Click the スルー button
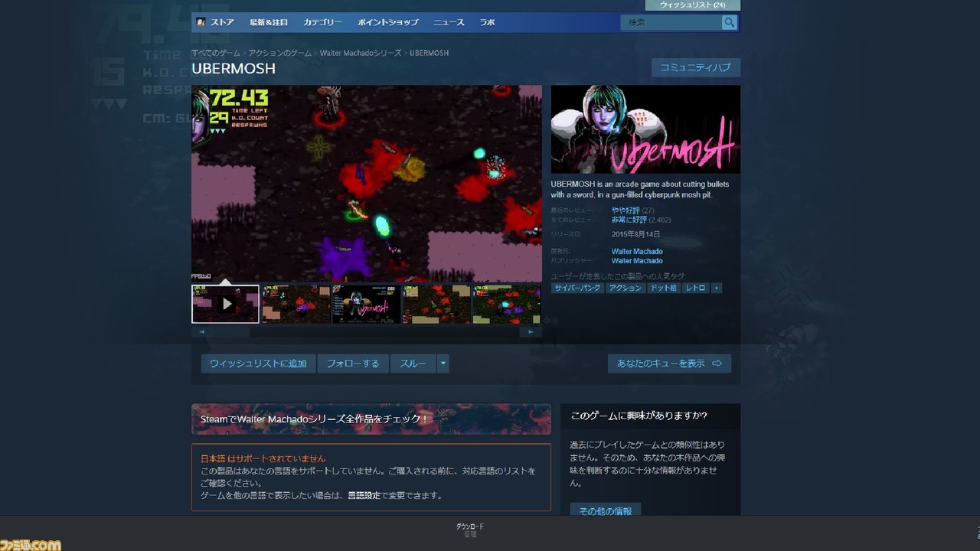Viewport: 980px width, 551px height. click(x=413, y=364)
